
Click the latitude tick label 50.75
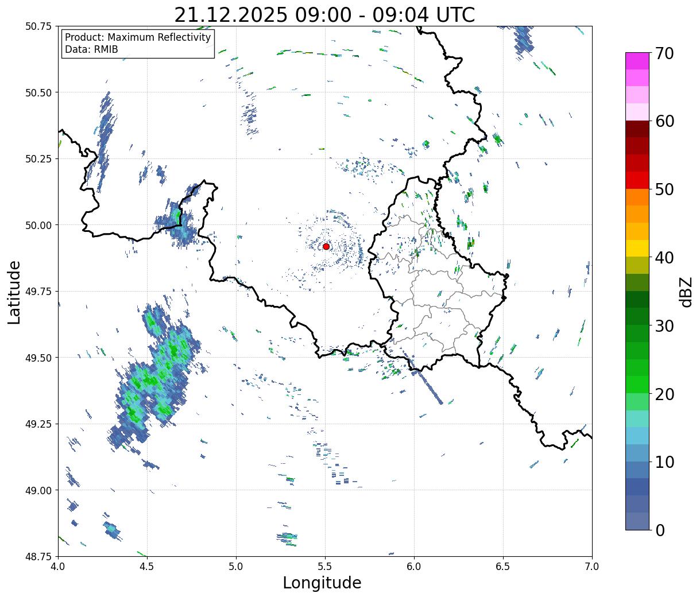(38, 26)
